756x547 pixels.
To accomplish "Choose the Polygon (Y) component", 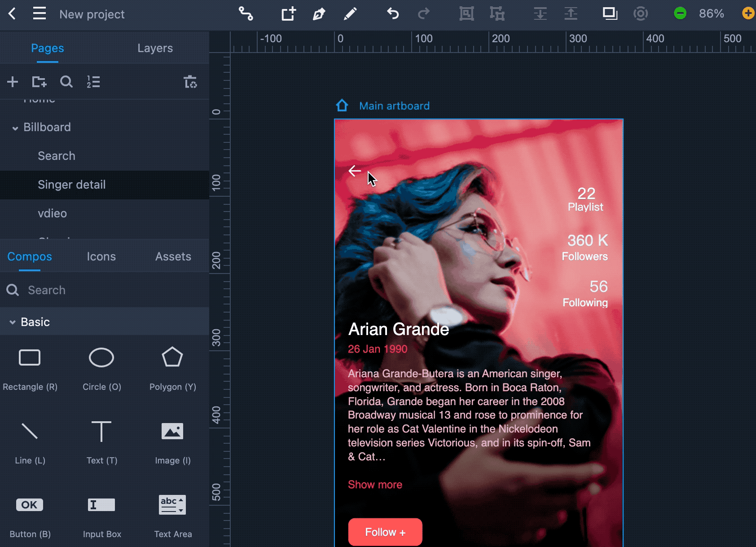I will point(173,369).
